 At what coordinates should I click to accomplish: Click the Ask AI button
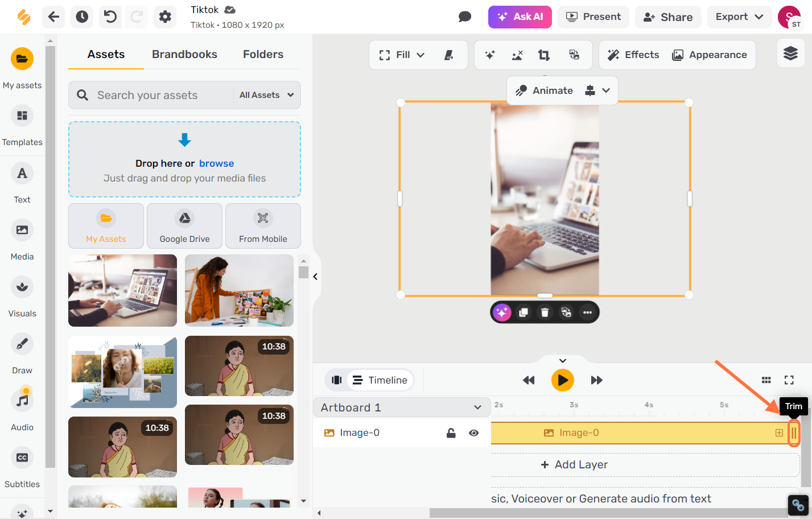pos(520,17)
